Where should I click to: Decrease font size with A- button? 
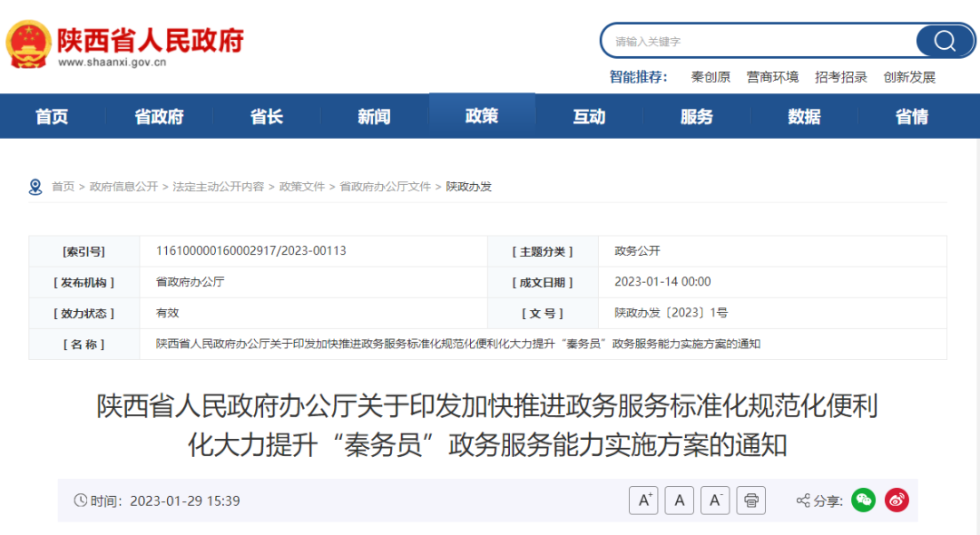coord(715,501)
